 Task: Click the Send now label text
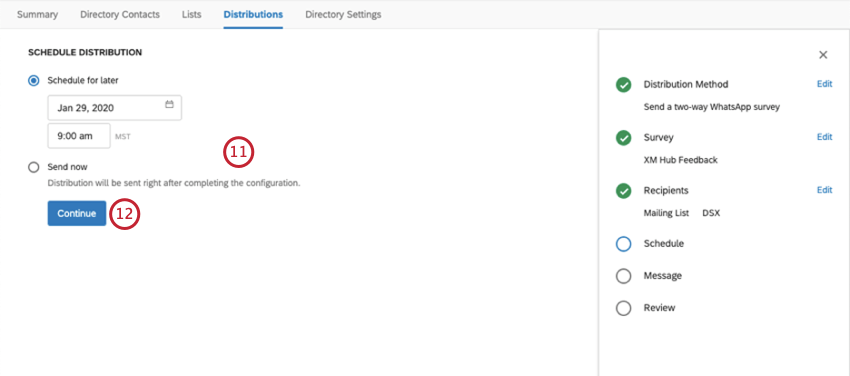coord(67,167)
